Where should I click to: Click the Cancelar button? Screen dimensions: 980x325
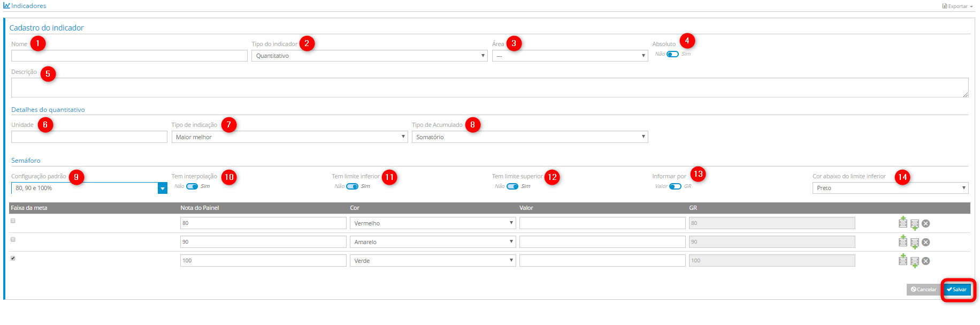point(924,290)
